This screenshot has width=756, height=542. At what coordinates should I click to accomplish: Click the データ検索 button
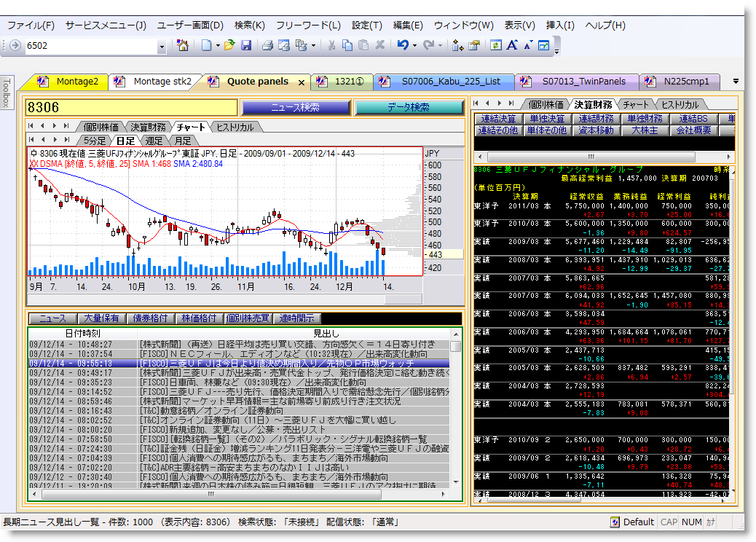[x=409, y=107]
